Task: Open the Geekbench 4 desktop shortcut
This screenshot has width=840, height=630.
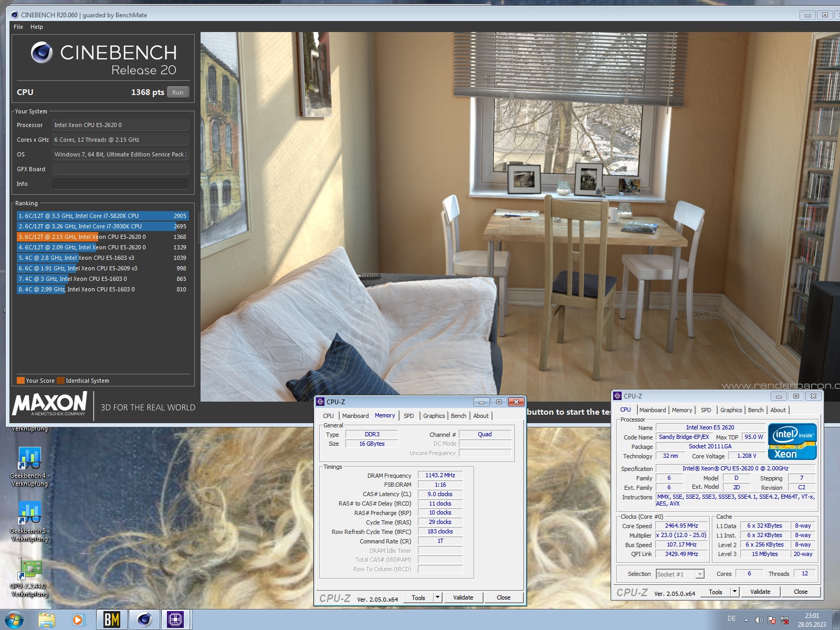Action: point(30,467)
